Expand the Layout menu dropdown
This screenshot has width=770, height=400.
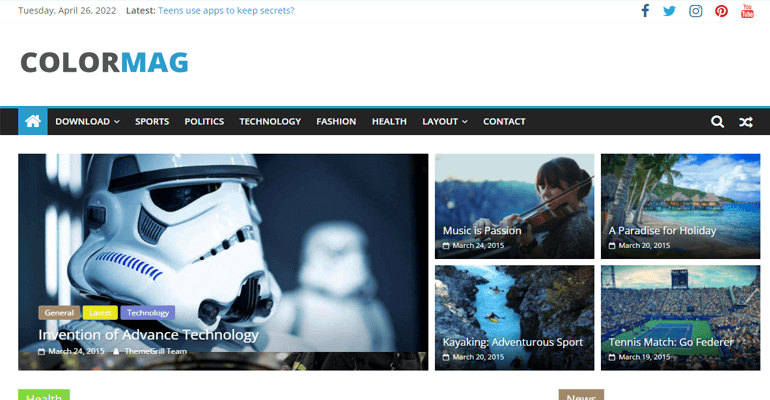click(445, 121)
